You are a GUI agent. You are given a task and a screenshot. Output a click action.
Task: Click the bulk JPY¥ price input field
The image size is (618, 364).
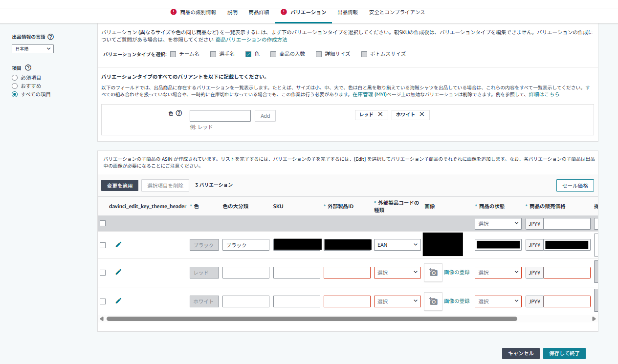click(567, 224)
